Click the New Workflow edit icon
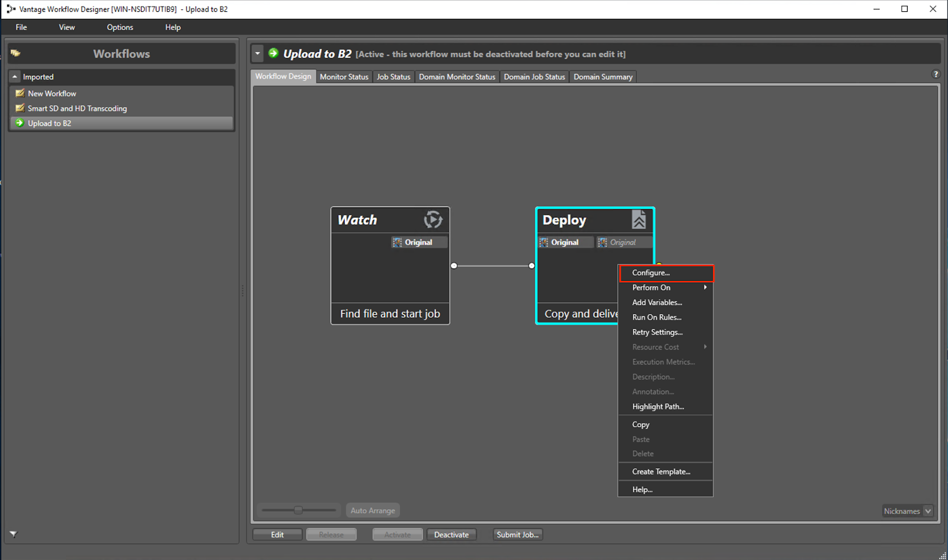This screenshot has width=948, height=560. [x=20, y=93]
